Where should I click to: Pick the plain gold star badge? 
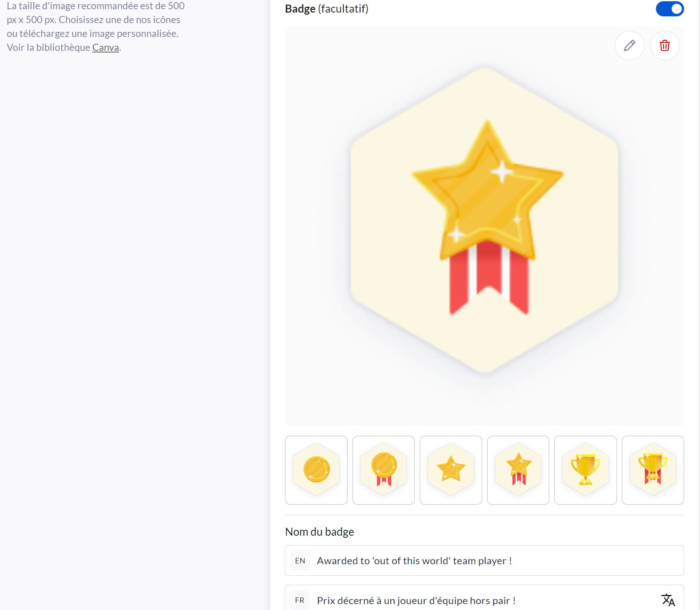click(451, 470)
